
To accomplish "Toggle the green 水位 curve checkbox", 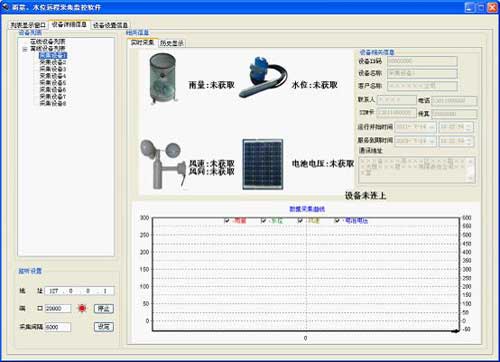I will (264, 220).
